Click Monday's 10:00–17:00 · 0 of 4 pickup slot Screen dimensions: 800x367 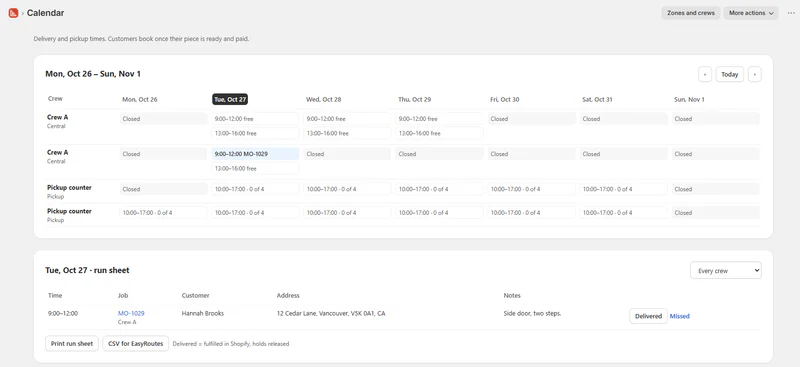point(163,212)
